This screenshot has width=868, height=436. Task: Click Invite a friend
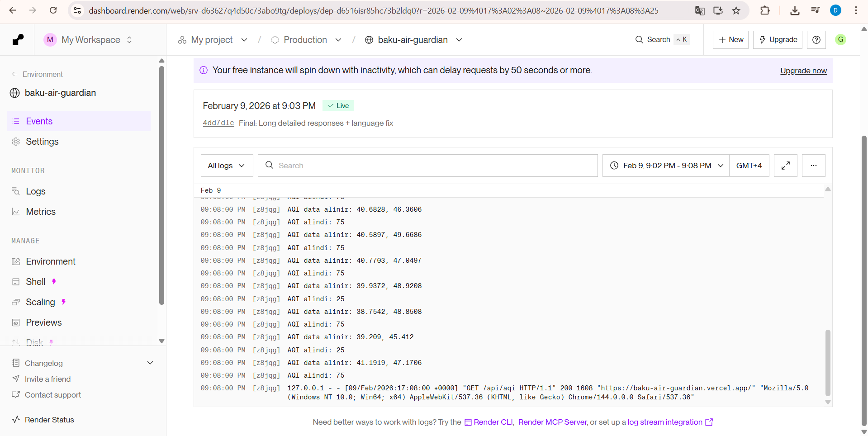pyautogui.click(x=42, y=379)
